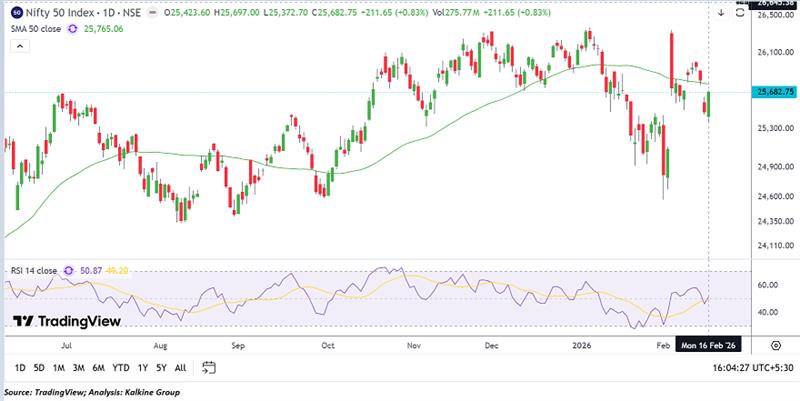
Task: Click the TradingView logo watermark
Action: (x=66, y=322)
